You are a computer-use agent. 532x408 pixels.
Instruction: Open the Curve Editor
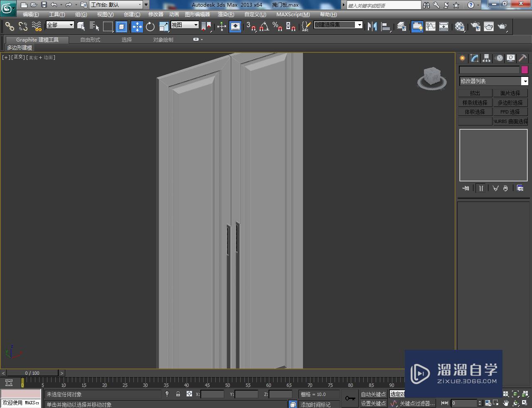(x=431, y=27)
